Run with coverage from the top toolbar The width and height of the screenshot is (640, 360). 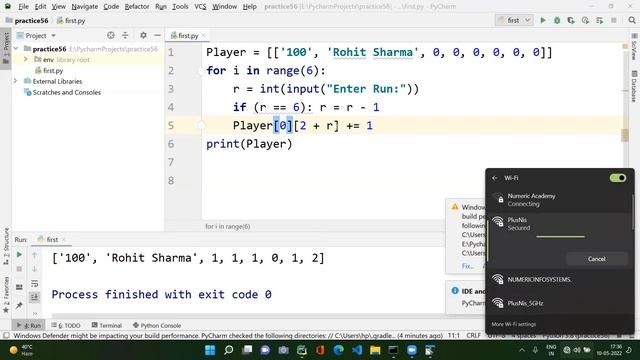(571, 20)
